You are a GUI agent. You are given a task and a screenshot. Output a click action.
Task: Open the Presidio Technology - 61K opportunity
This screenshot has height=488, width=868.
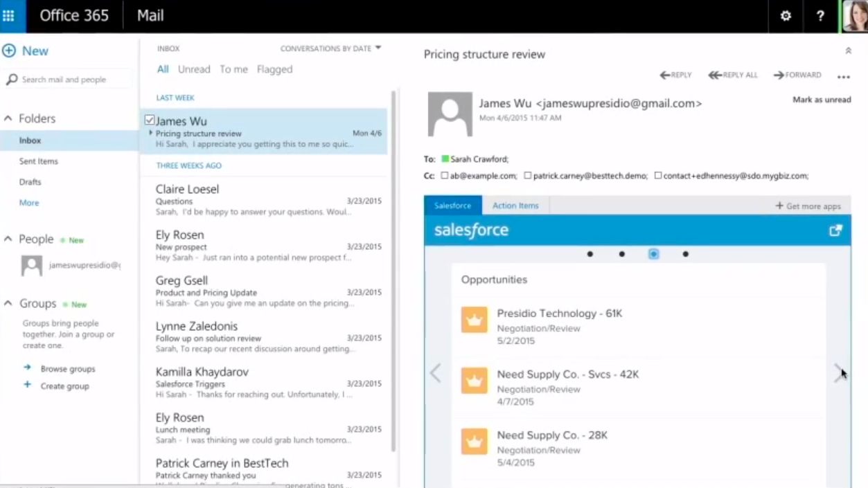tap(560, 314)
